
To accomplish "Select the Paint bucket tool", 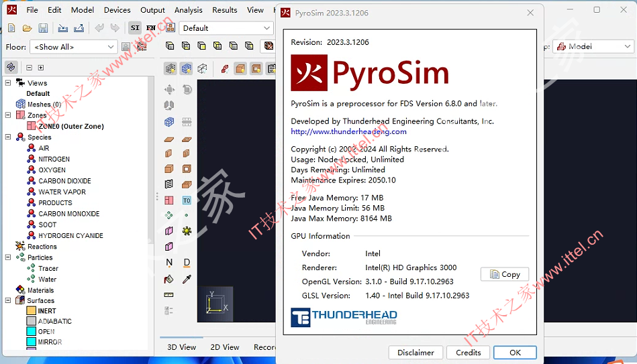I will tap(169, 279).
